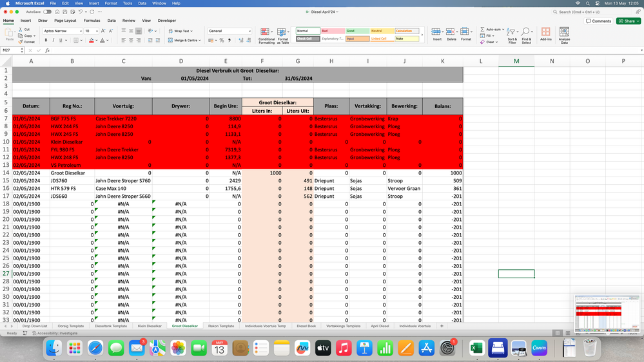
Task: Toggle the AutoSave switch
Action: [47, 12]
